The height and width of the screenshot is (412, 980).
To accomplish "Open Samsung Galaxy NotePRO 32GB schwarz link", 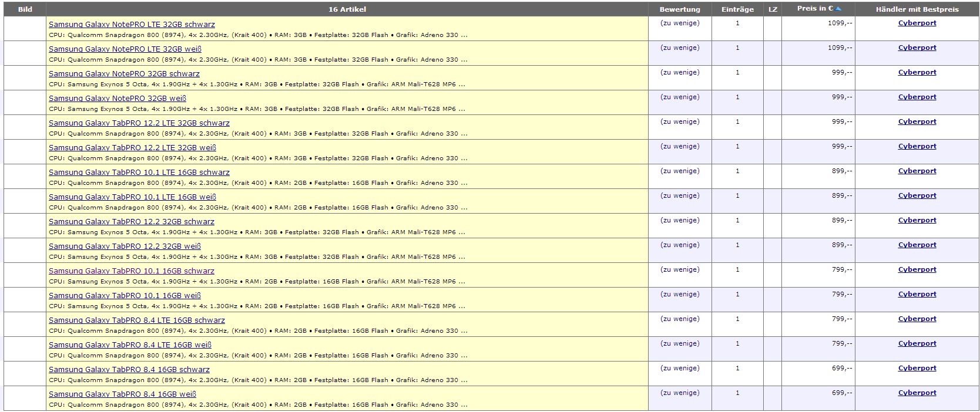I will 124,74.
